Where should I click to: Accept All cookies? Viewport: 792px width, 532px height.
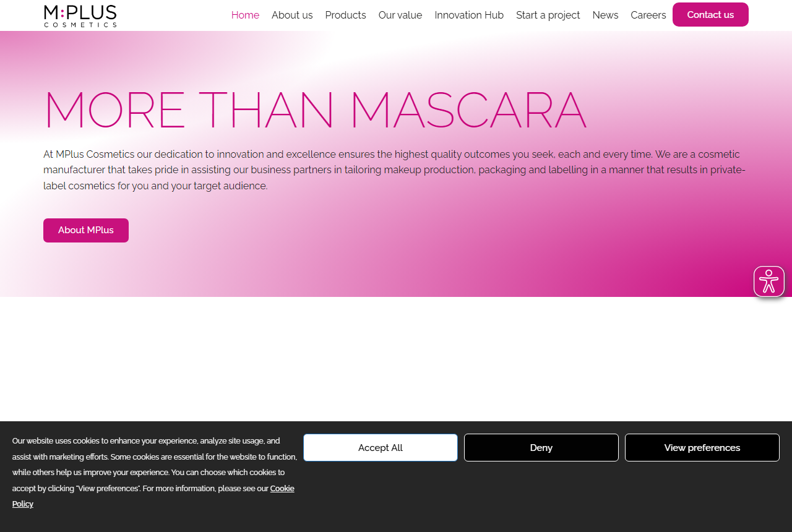(x=381, y=447)
